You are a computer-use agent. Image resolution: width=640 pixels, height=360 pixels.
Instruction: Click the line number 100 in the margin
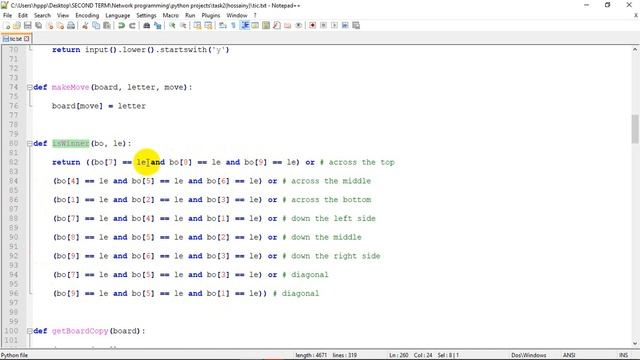pyautogui.click(x=11, y=331)
